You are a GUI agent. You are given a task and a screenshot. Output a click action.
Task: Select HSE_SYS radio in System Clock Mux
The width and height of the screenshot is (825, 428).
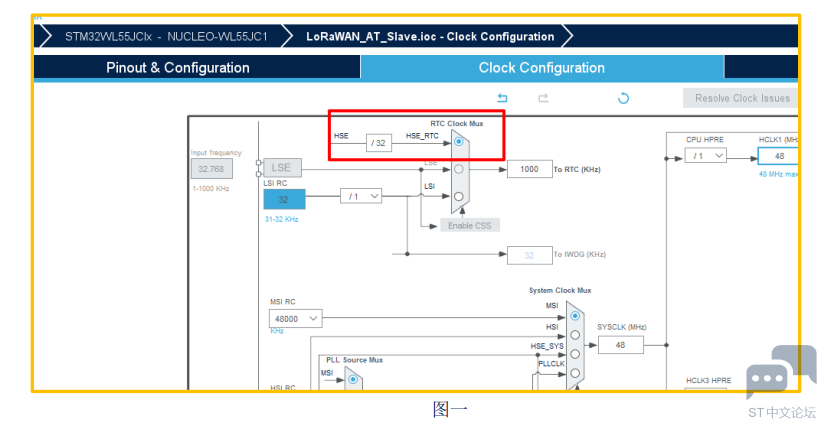click(575, 354)
